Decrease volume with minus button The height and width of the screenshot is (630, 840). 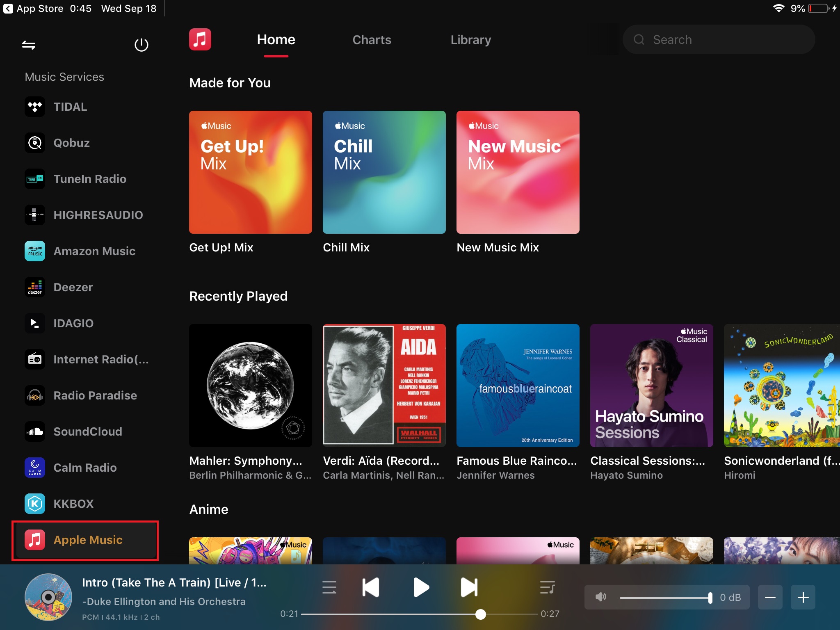(770, 597)
